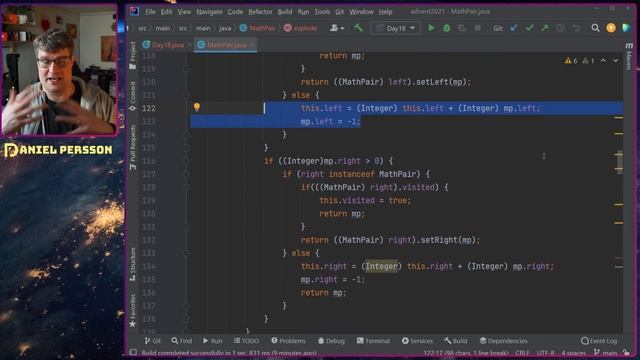Click the orange IDE update icon
The image size is (640, 360).
pos(611,28)
